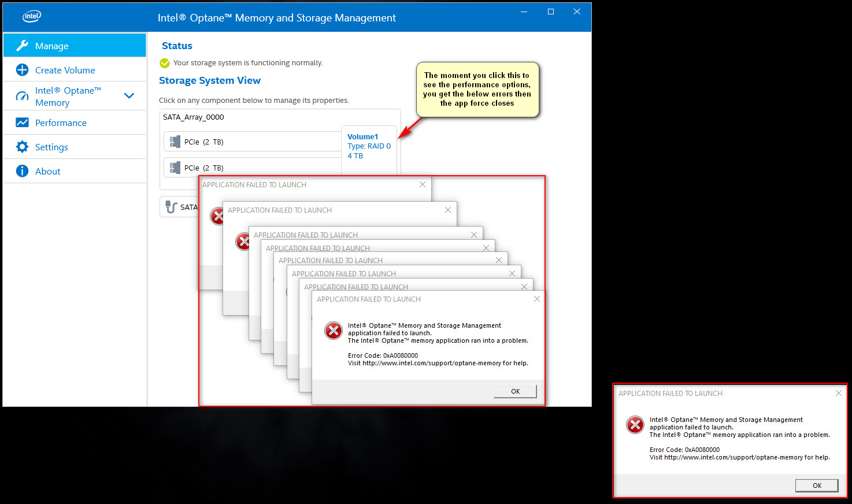Click OK in frontmost stacked error dialog
The image size is (852, 504).
(515, 391)
